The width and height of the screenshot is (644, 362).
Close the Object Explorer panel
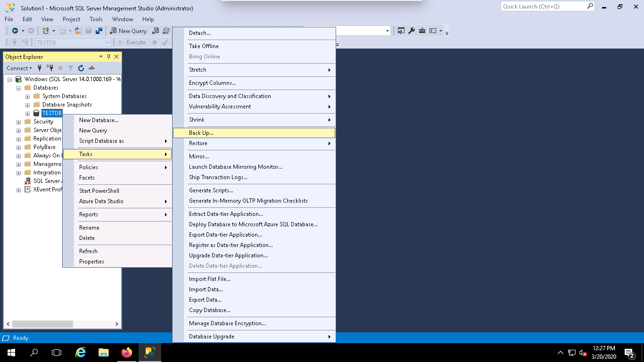[116, 57]
